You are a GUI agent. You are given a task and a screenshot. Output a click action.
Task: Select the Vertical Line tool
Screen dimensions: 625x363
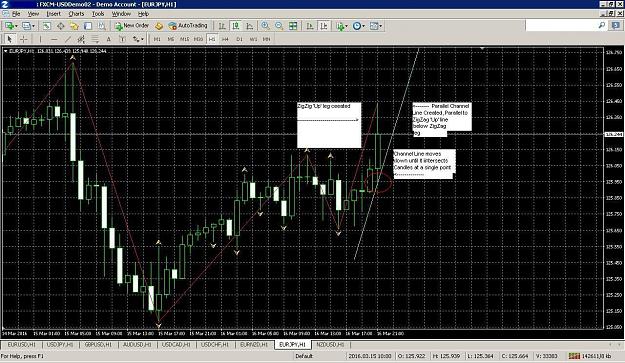[40, 39]
